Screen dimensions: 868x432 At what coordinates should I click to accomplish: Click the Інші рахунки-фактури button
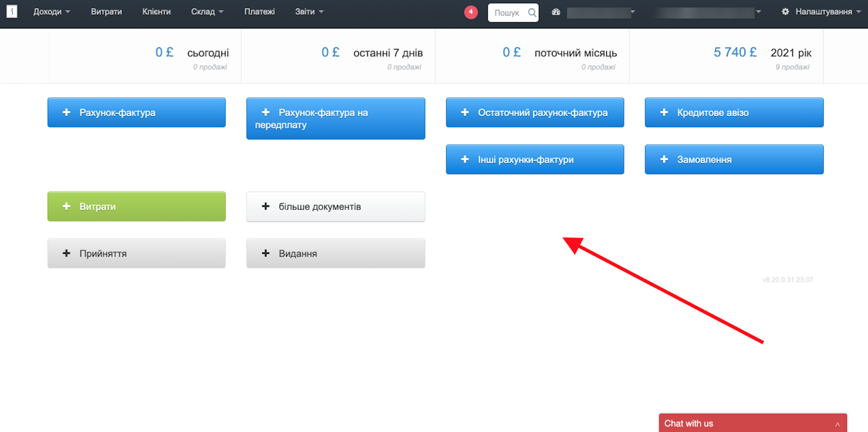pos(535,159)
